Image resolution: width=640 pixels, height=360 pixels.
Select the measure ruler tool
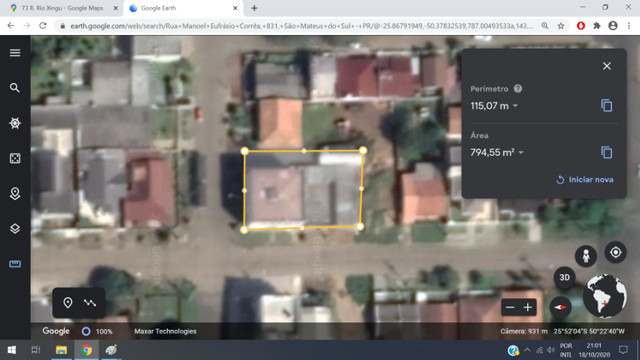pyautogui.click(x=15, y=264)
